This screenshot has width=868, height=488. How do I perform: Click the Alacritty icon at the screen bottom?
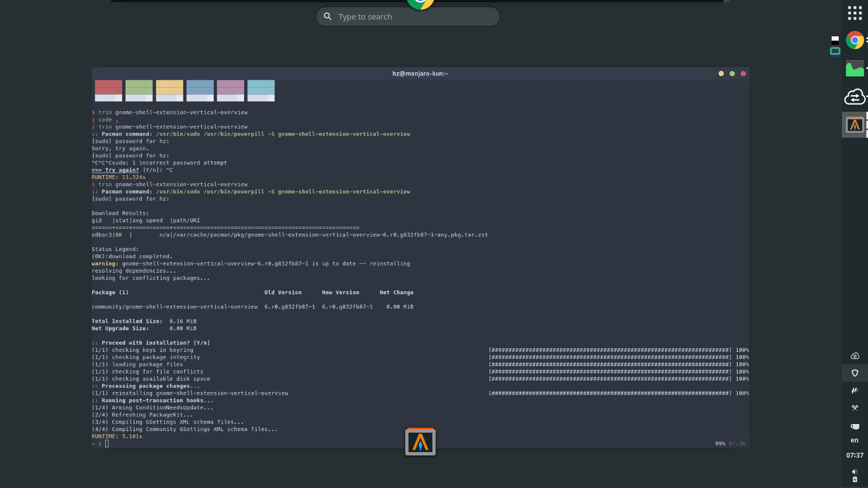coord(420,442)
